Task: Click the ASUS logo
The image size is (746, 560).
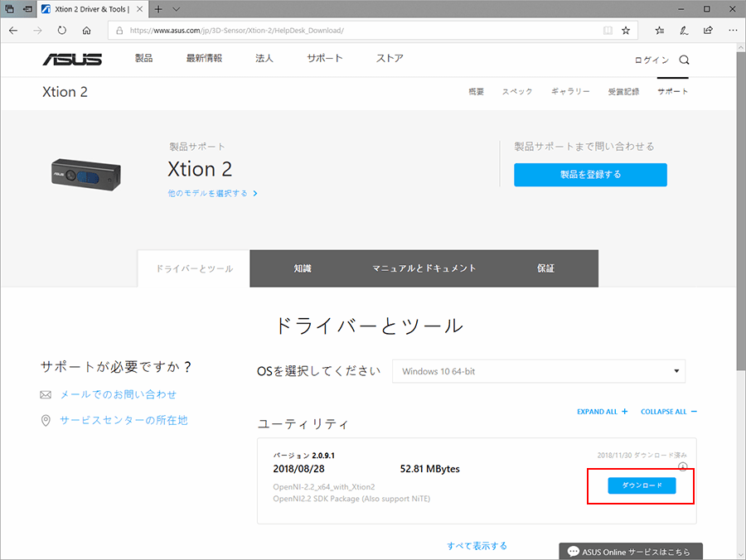Action: [72, 60]
